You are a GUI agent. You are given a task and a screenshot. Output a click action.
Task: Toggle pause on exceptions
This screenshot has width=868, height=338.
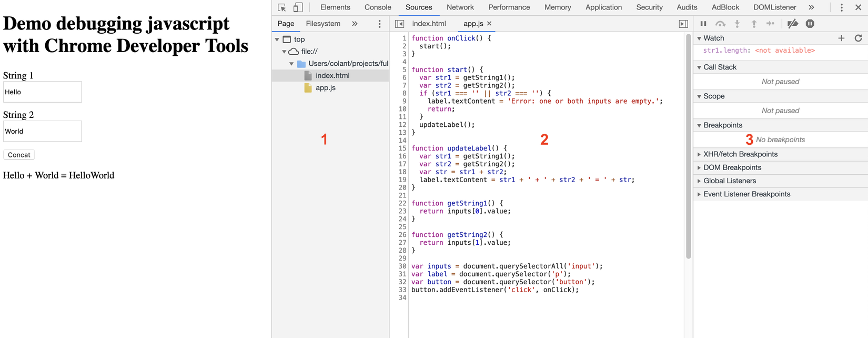coord(810,24)
